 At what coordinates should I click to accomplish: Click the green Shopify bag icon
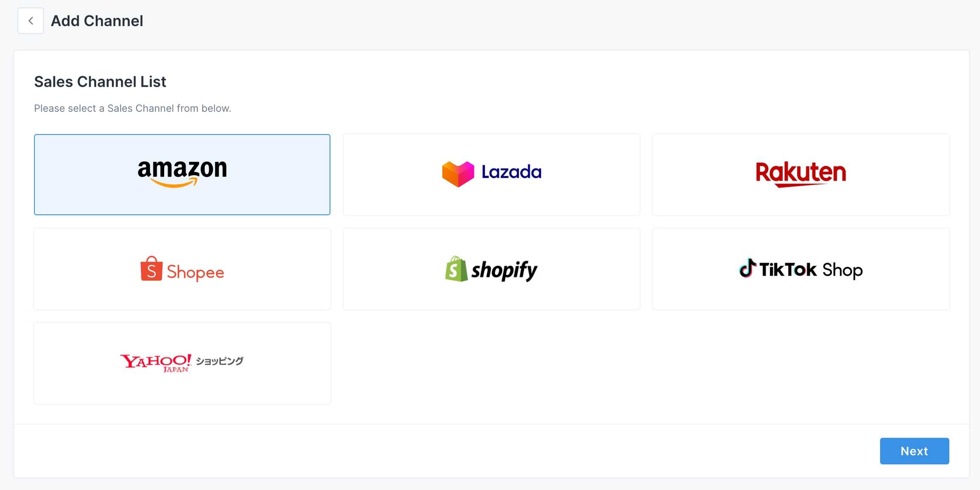click(x=456, y=269)
